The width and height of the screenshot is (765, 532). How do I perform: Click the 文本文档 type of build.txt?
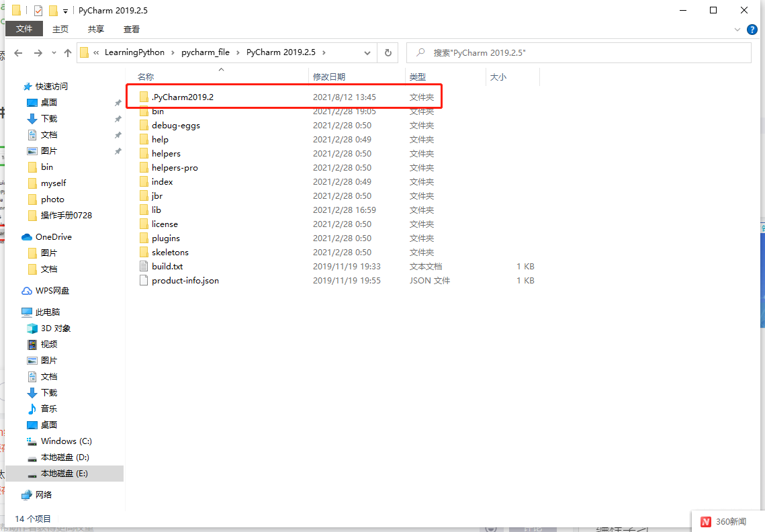[425, 267]
